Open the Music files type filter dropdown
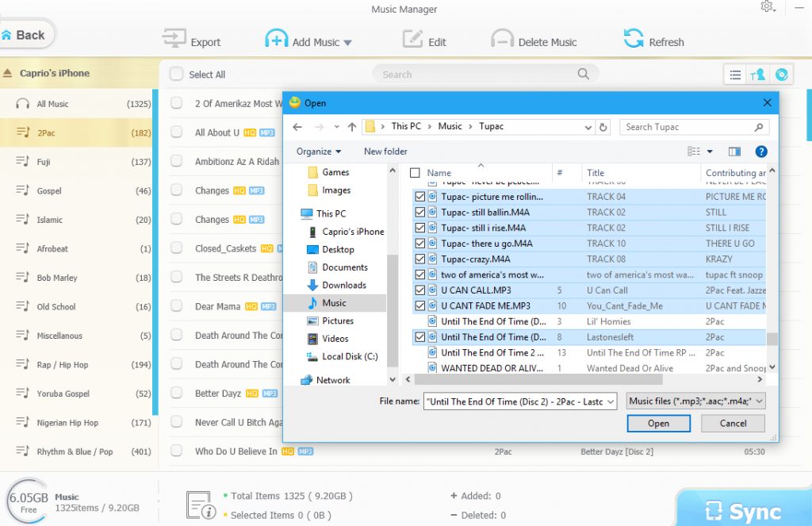The width and height of the screenshot is (812, 526). [x=759, y=401]
